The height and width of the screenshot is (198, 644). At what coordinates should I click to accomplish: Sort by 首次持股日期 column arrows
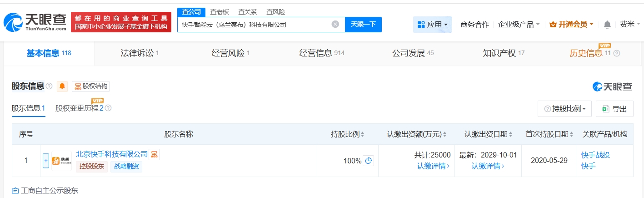(x=572, y=134)
